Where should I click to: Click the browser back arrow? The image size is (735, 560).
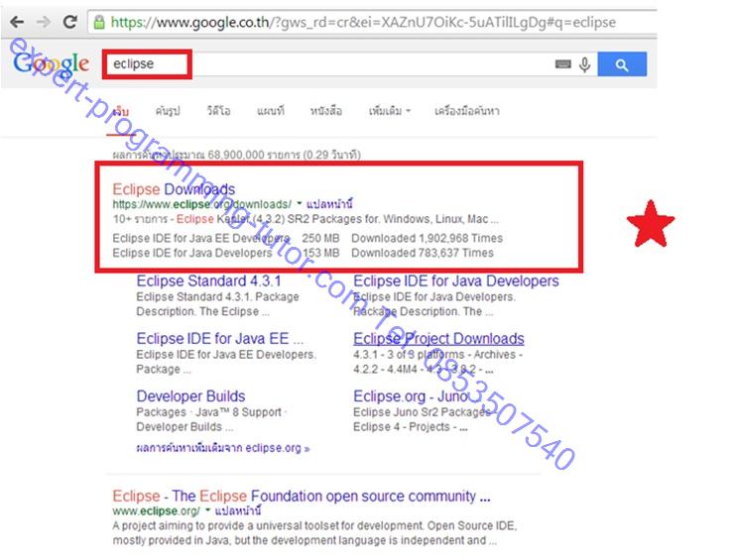tap(17, 22)
